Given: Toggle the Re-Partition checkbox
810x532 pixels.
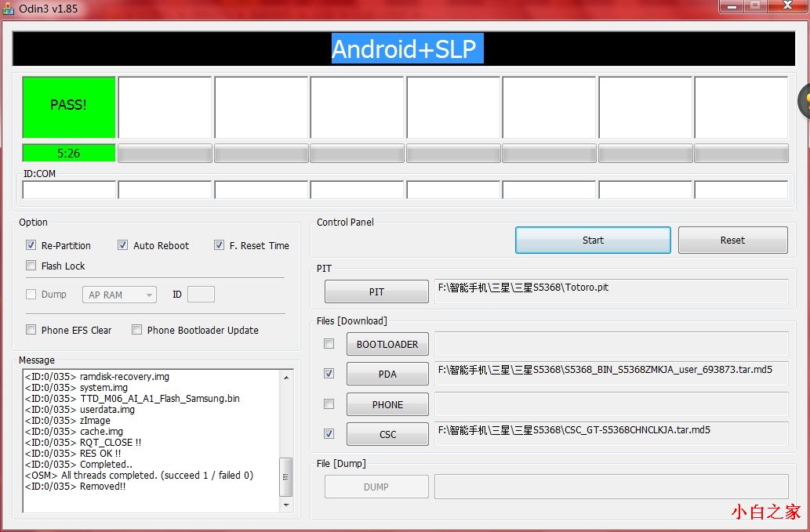Looking at the screenshot, I should click(31, 245).
